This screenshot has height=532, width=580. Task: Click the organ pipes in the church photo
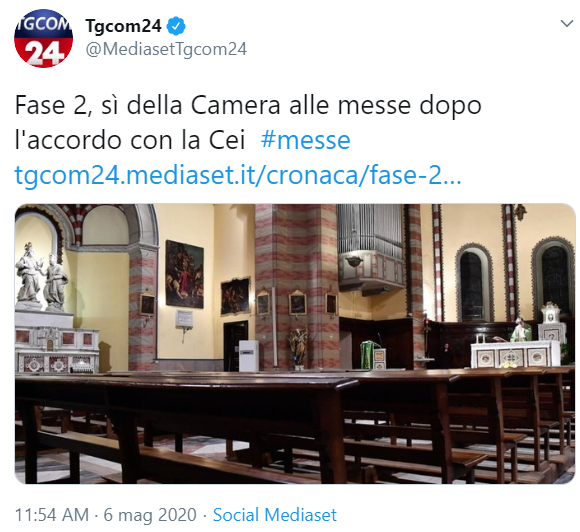tap(371, 232)
